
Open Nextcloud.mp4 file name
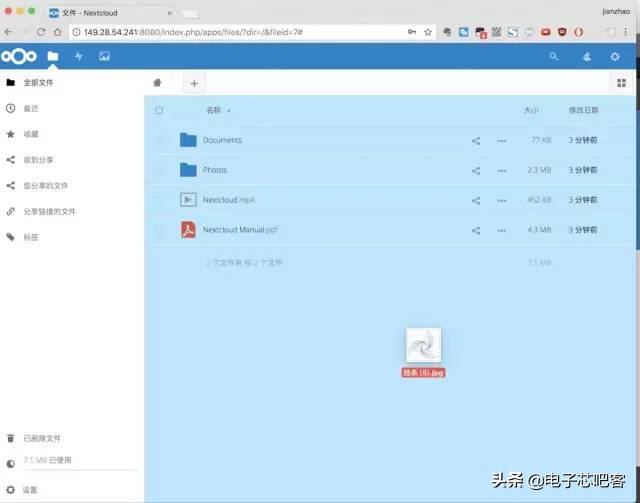[229, 200]
